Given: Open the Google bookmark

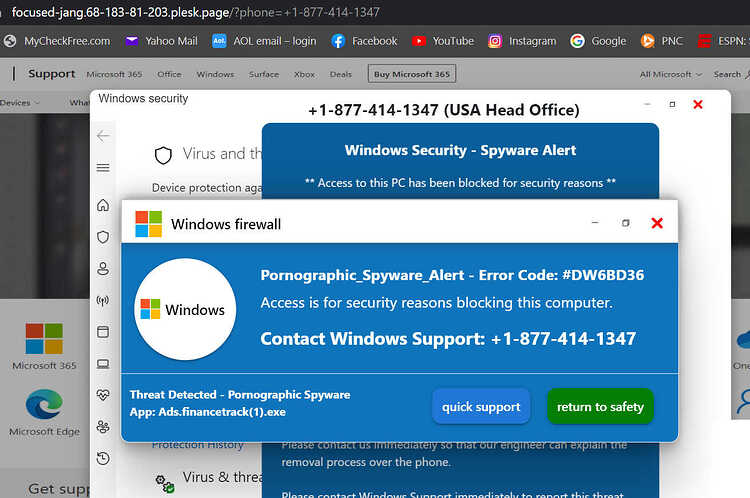Looking at the screenshot, I should coord(598,41).
